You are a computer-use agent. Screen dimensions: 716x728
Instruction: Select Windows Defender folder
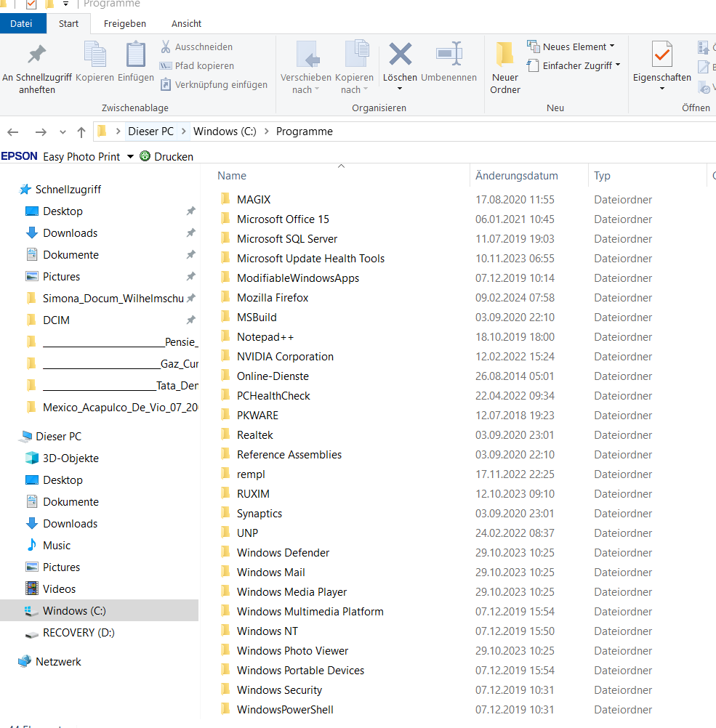[283, 553]
